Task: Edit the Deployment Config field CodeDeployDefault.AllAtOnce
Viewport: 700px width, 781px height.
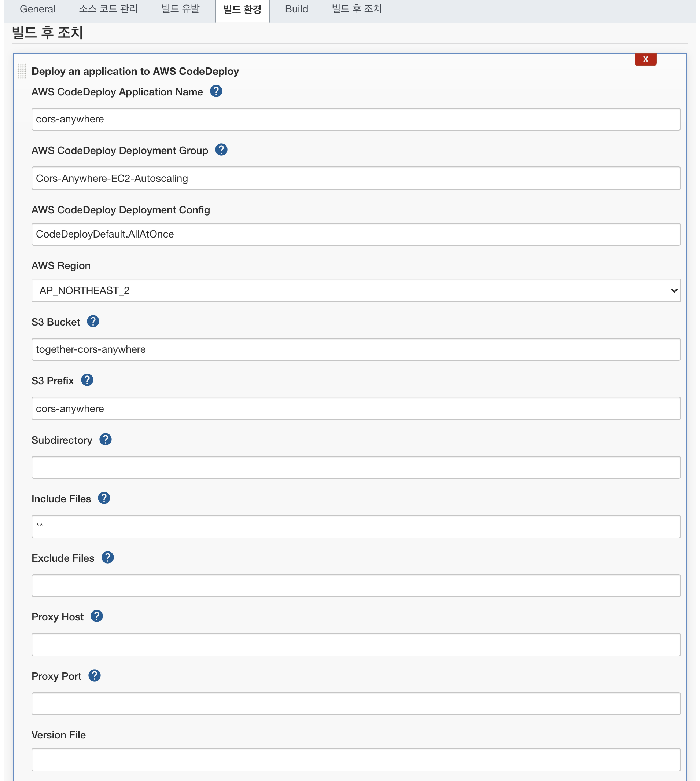Action: coord(356,234)
